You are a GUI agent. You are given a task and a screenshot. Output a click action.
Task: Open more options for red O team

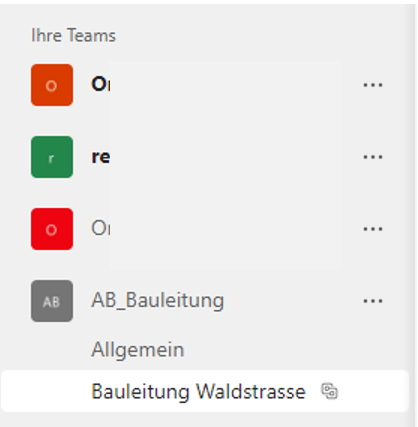point(373,229)
